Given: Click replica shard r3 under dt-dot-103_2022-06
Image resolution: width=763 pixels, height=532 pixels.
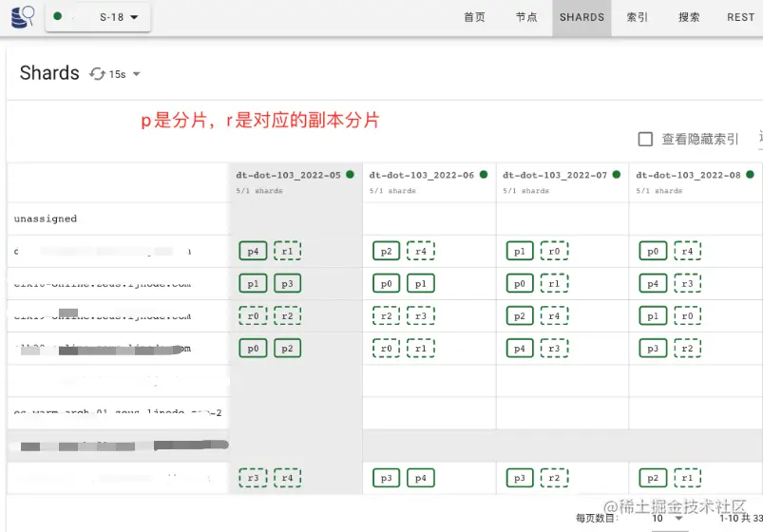Looking at the screenshot, I should click(421, 316).
